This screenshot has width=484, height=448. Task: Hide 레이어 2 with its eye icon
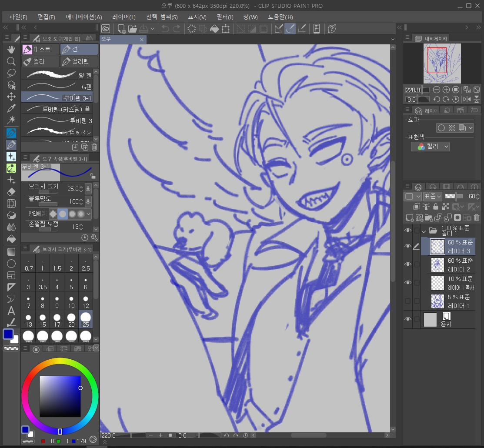(x=407, y=264)
